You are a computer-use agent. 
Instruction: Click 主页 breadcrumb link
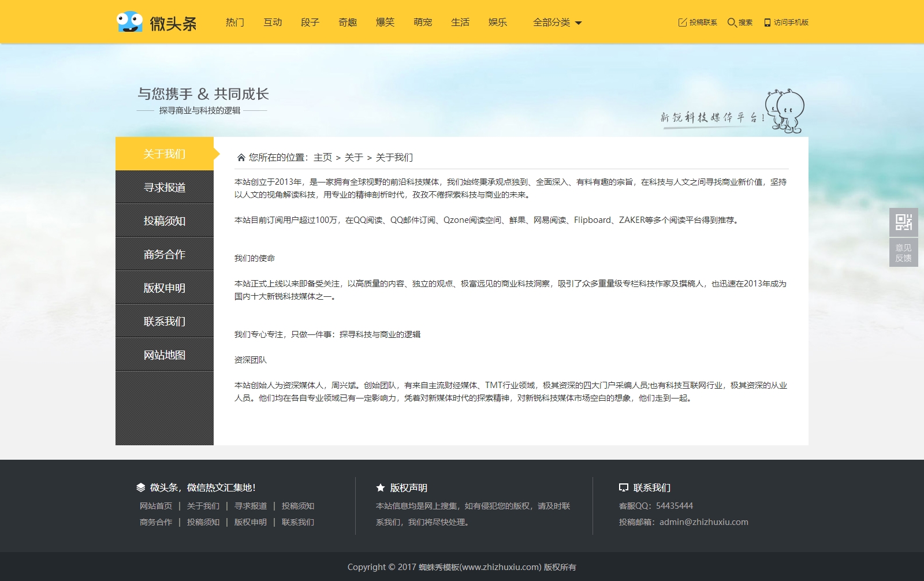323,158
